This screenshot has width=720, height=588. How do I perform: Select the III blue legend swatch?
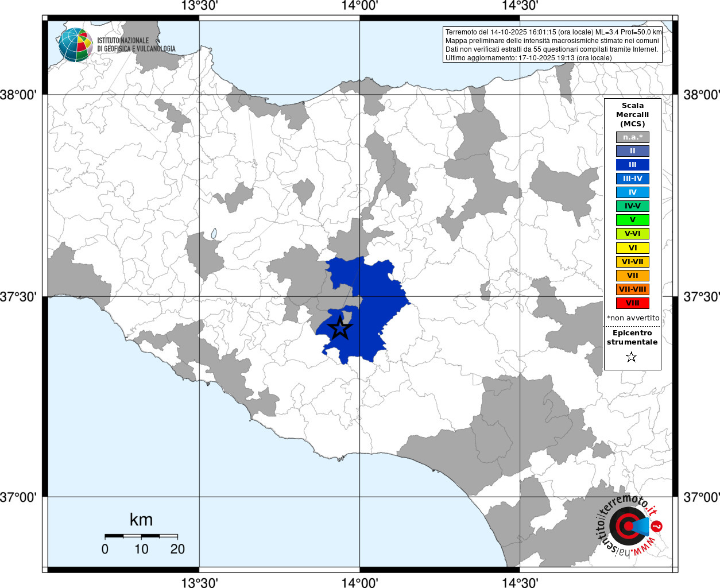[x=632, y=165]
